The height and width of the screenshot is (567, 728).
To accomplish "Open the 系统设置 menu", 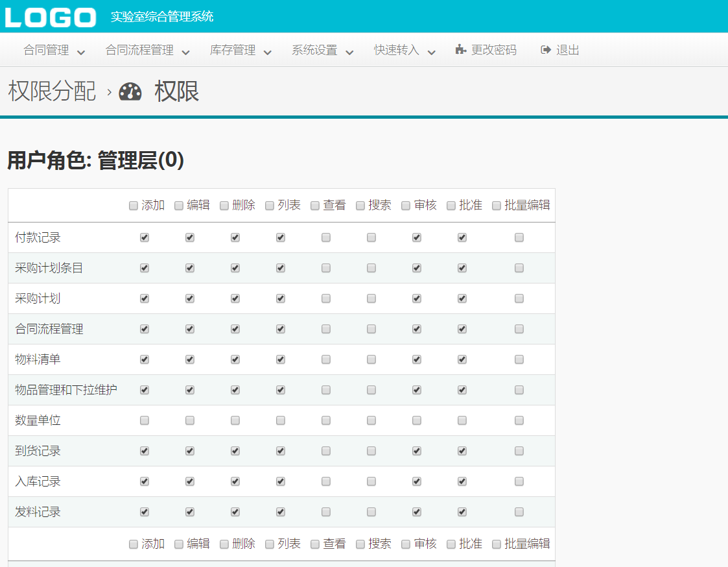I will tap(322, 51).
